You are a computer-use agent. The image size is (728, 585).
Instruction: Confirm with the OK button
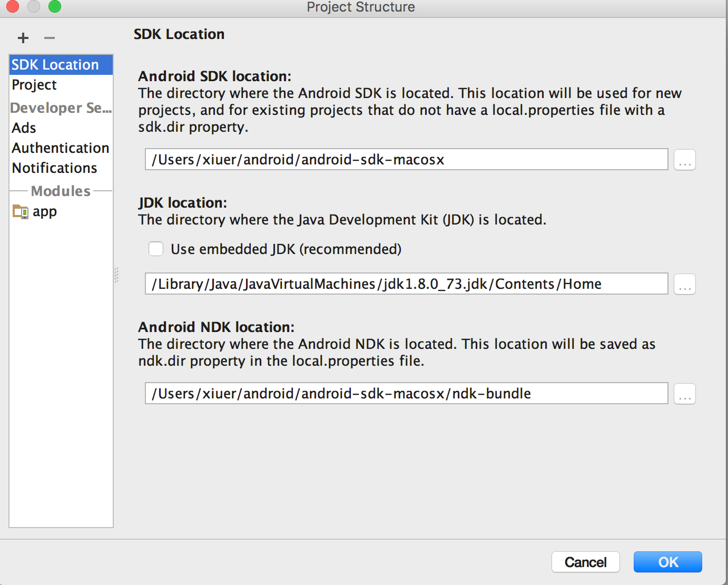[x=668, y=562]
